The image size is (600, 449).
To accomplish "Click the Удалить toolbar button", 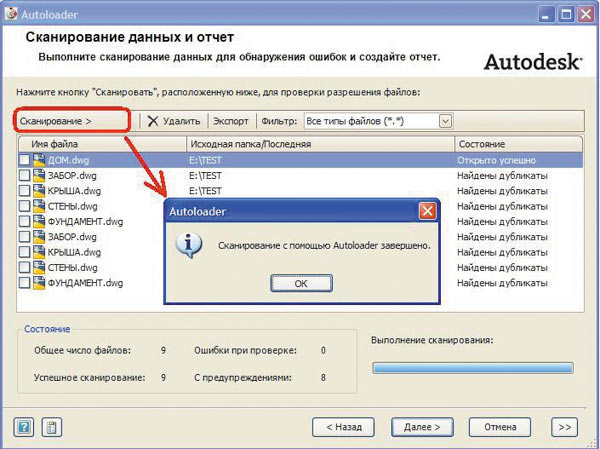I will [x=174, y=121].
